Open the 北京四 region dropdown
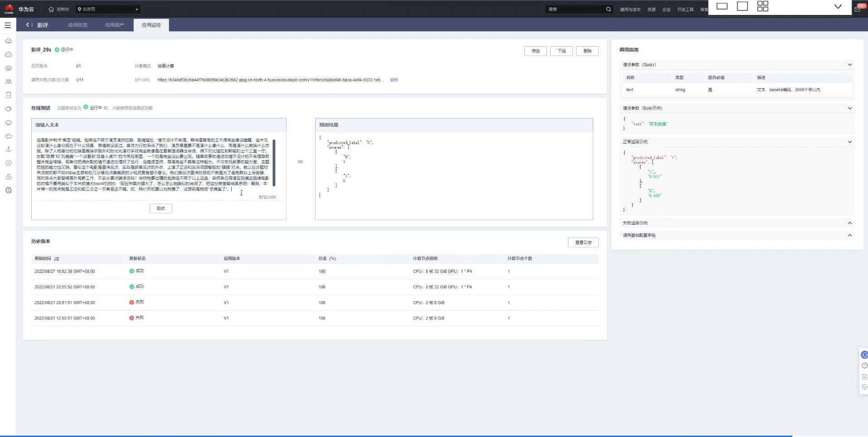868x437 pixels. point(108,9)
